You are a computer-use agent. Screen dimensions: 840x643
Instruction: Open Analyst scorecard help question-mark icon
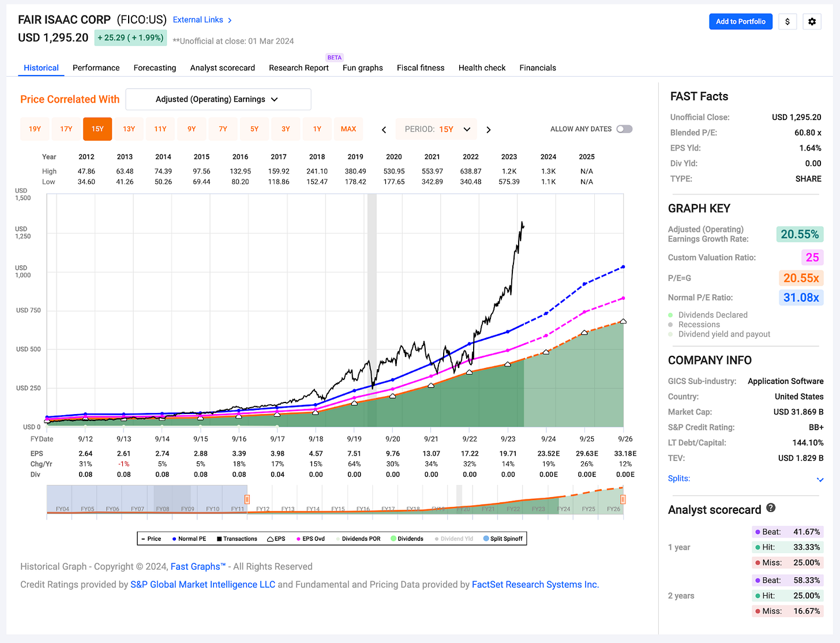tap(771, 508)
